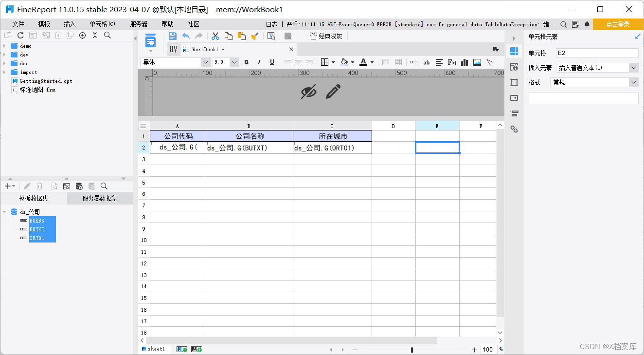Image resolution: width=644 pixels, height=355 pixels.
Task: Preview the selected dataset
Action: coord(54,186)
